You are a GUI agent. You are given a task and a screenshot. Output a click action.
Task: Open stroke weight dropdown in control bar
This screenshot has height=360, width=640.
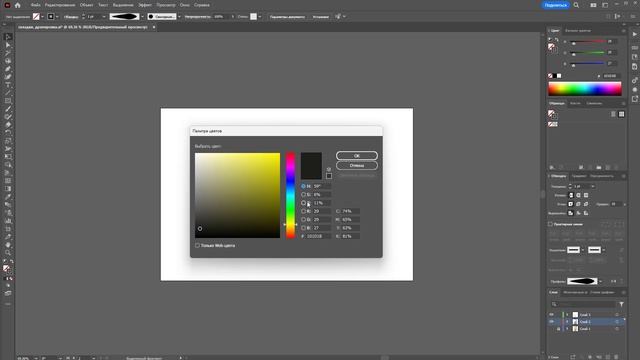[104, 17]
